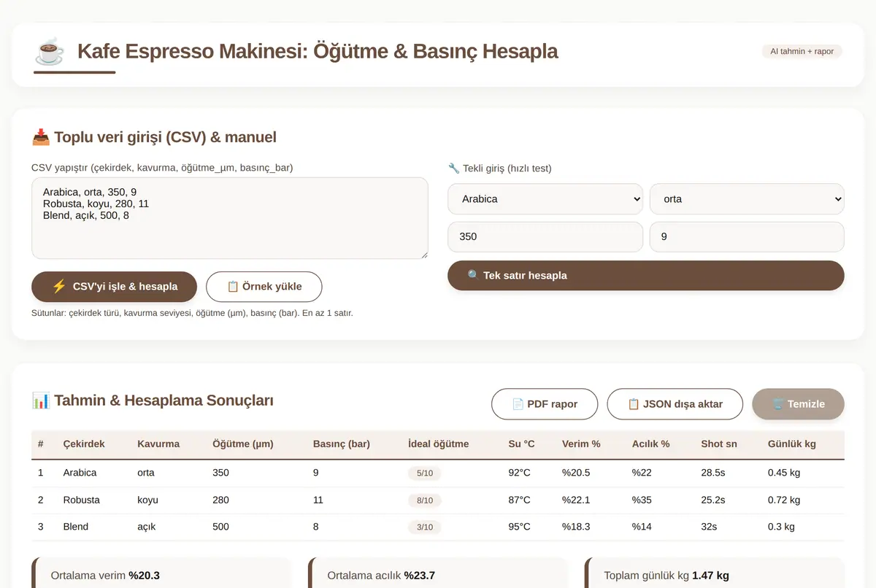Viewport: 876px width, 588px height.
Task: Click the '8/10' ideal grind badge
Action: pos(425,500)
